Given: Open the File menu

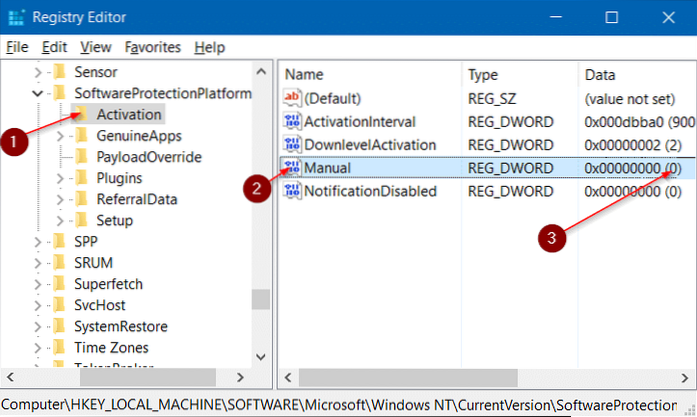Looking at the screenshot, I should [x=17, y=47].
